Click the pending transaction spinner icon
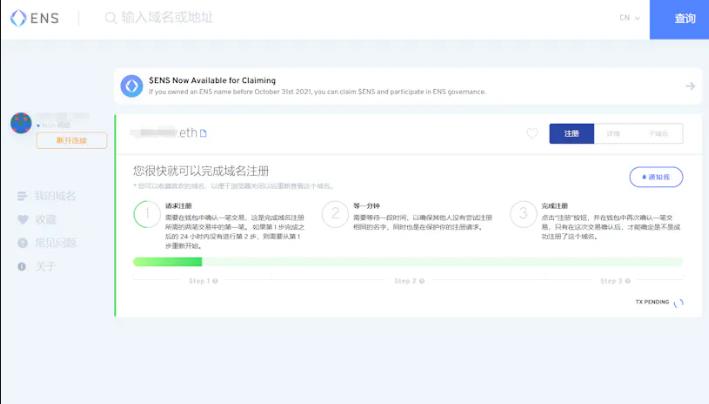Screen dimensions: 709x404 tap(678, 303)
